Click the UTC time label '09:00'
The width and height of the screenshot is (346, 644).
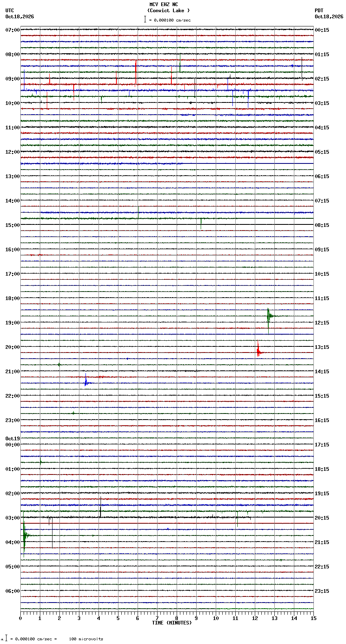coord(12,79)
